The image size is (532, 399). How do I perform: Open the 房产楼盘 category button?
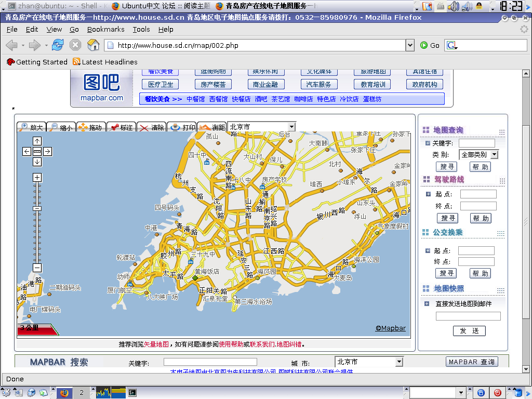[x=213, y=85]
